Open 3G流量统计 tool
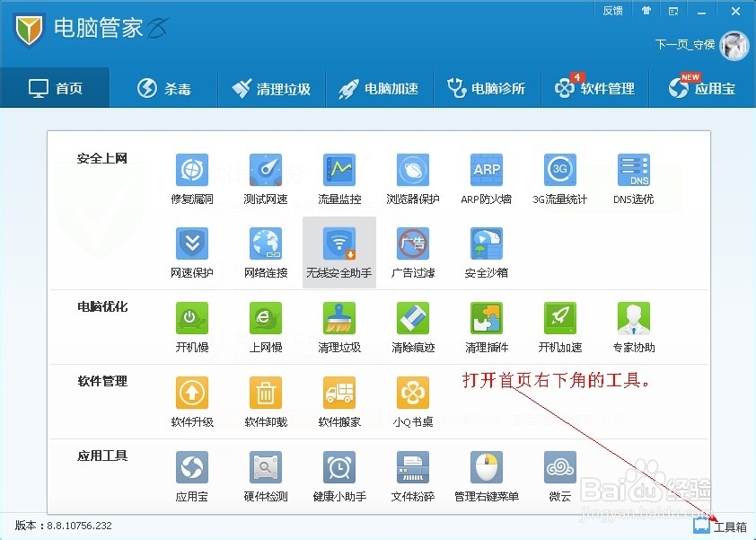The width and height of the screenshot is (756, 540). 559,179
